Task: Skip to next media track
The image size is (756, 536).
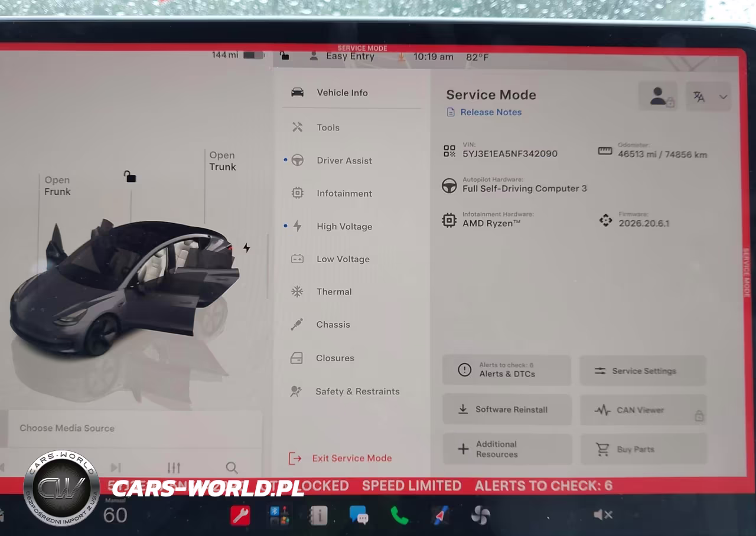Action: point(116,468)
